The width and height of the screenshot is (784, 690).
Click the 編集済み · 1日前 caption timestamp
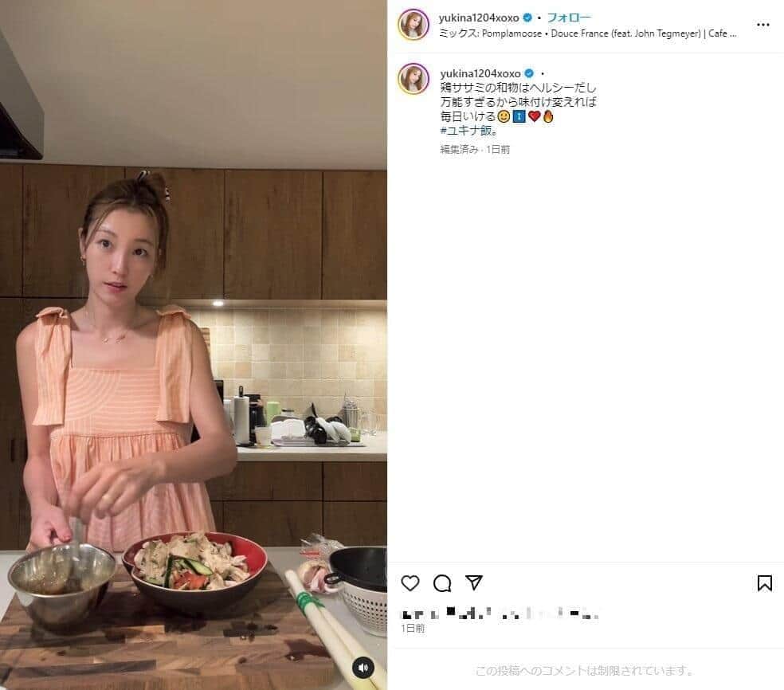[475, 150]
